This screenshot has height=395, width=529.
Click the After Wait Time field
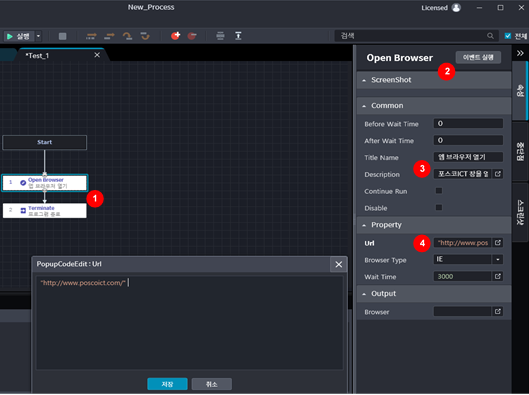pos(468,140)
